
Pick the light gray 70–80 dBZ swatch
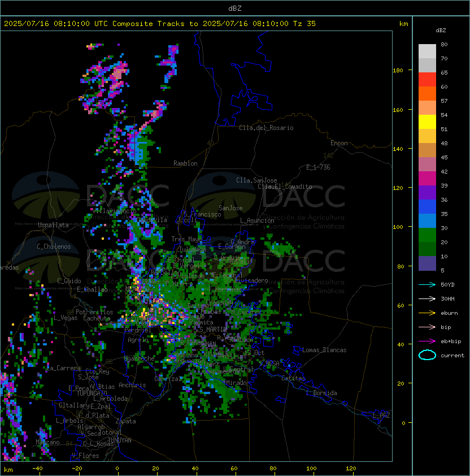pos(427,51)
